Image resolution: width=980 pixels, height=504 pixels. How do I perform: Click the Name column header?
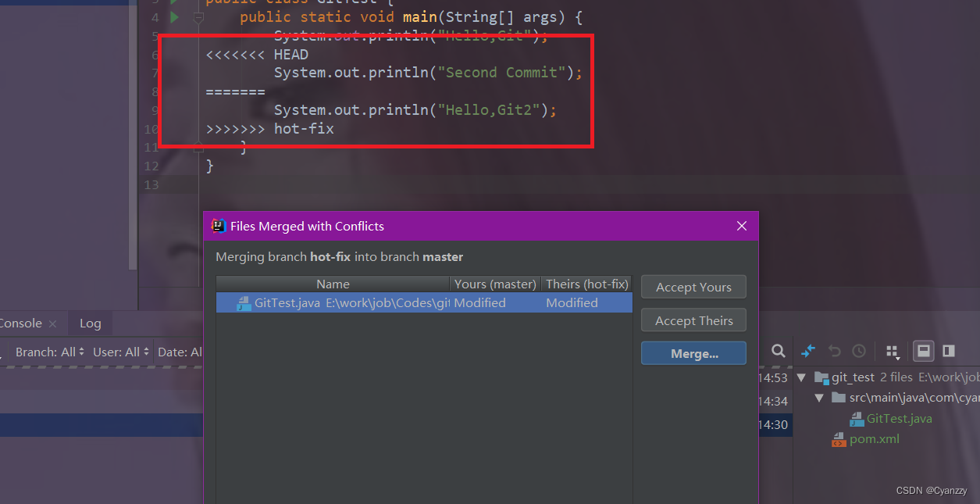click(333, 284)
